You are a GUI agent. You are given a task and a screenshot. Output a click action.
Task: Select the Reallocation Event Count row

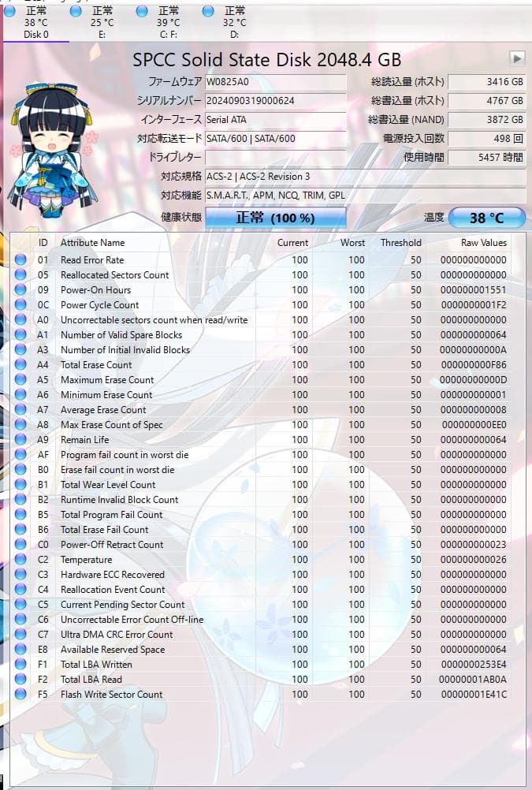[260, 590]
